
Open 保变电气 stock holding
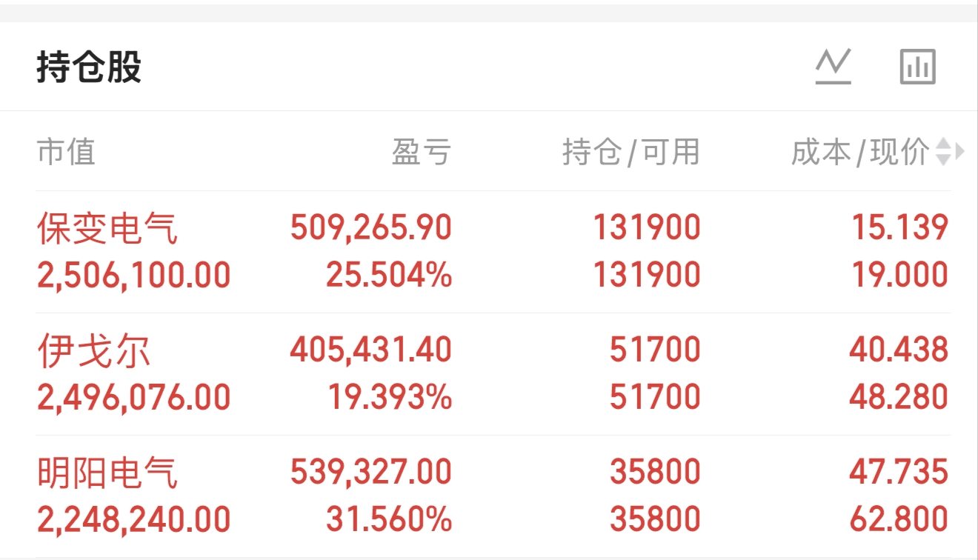107,228
